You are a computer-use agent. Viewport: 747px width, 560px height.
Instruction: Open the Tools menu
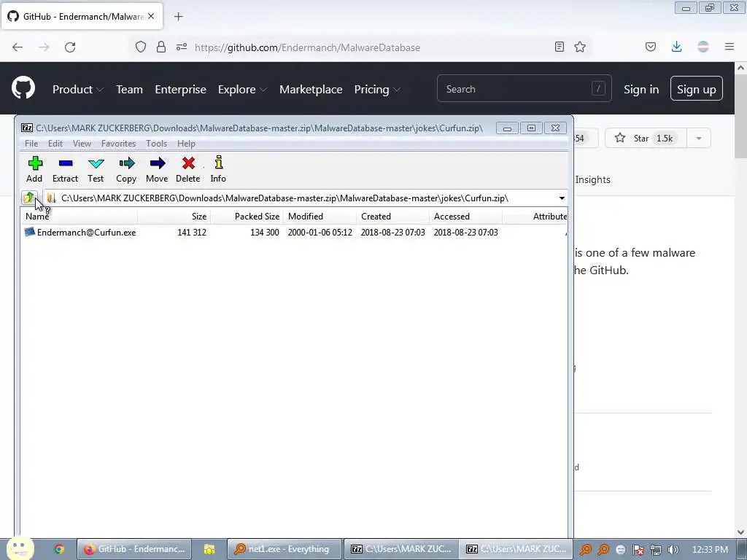click(156, 144)
